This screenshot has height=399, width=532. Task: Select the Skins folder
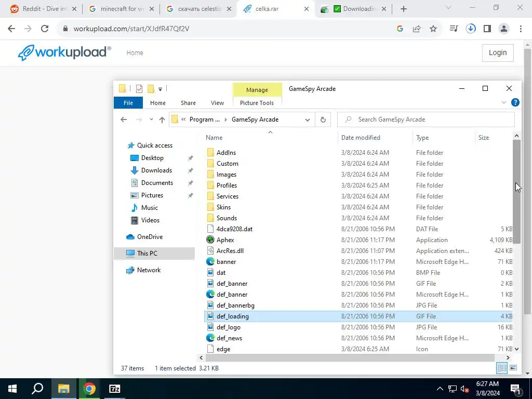pyautogui.click(x=223, y=207)
